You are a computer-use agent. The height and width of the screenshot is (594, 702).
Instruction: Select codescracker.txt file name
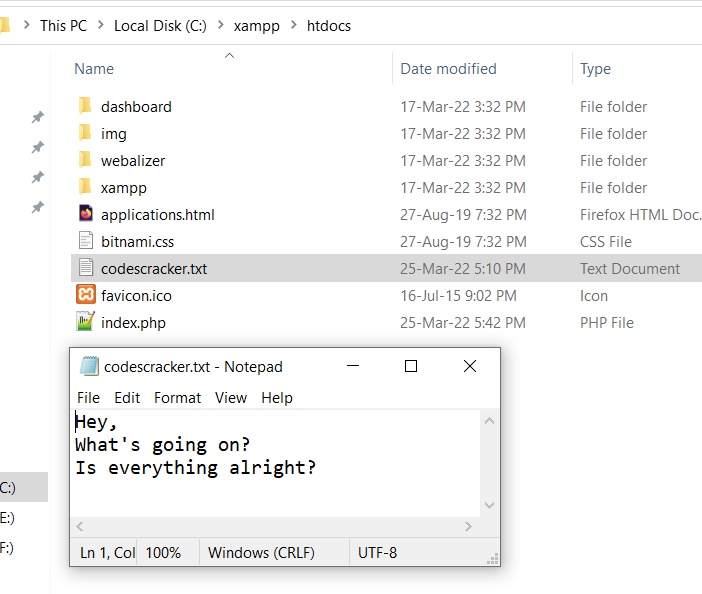154,269
